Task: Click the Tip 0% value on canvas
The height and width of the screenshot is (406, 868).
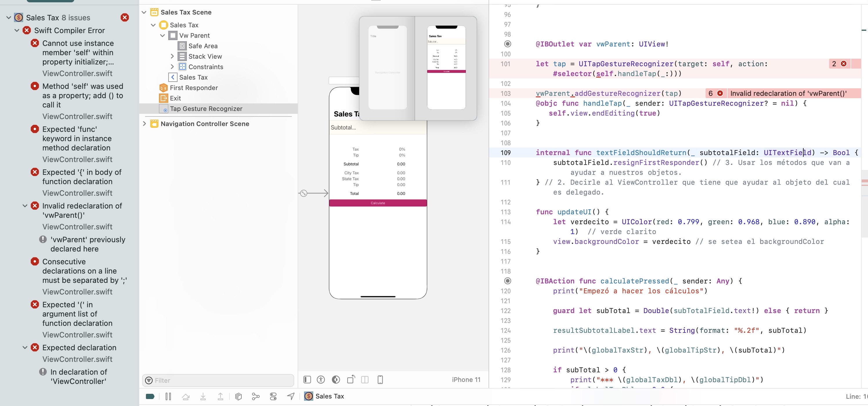Action: pos(402,155)
